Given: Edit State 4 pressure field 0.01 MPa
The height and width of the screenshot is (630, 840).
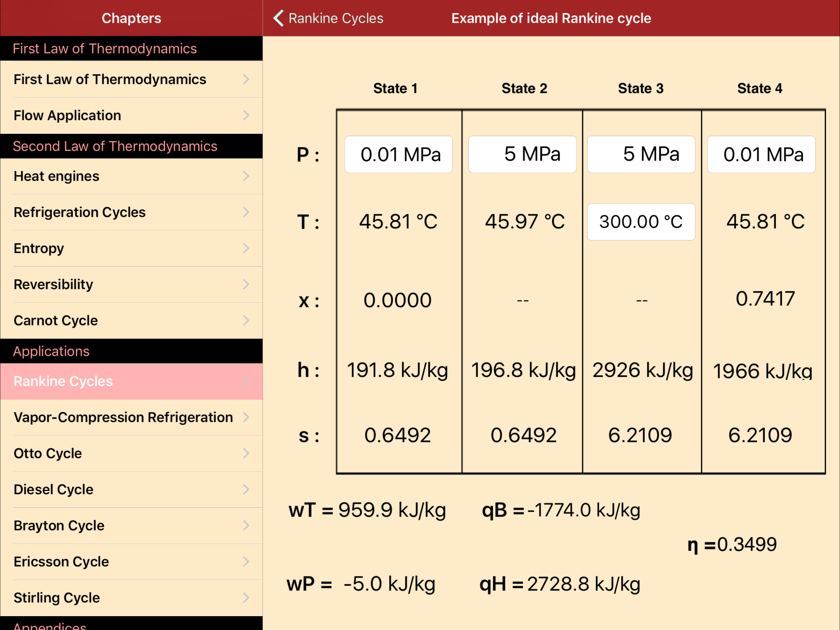Looking at the screenshot, I should (x=761, y=154).
